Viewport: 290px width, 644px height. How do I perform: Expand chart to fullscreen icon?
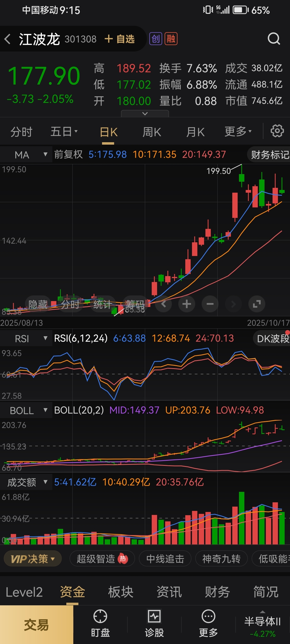click(257, 304)
